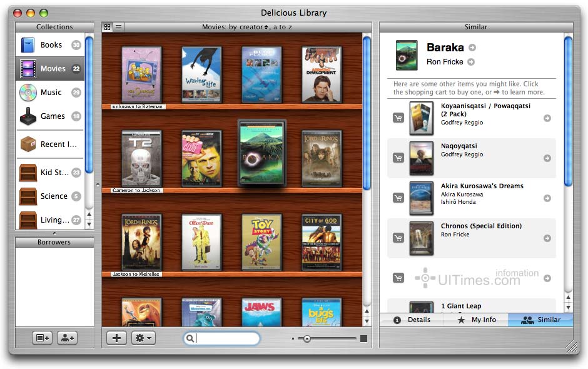Open the Music collection CD icon
Image resolution: width=588 pixels, height=369 pixels.
coord(28,93)
